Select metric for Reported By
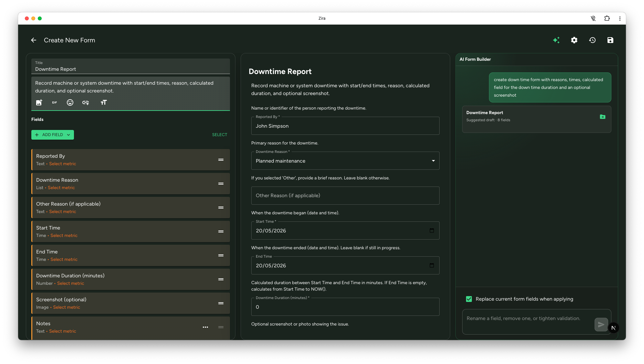Viewport: 644px width, 364px height. coord(63,164)
